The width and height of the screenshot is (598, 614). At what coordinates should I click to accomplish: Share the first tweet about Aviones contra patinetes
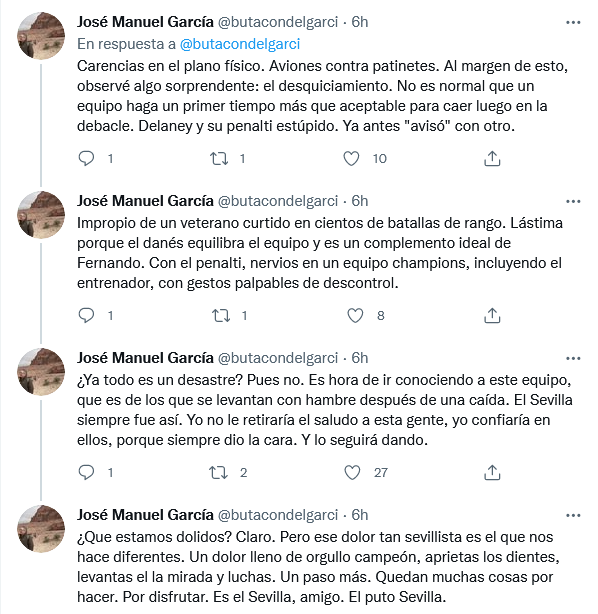click(x=492, y=159)
